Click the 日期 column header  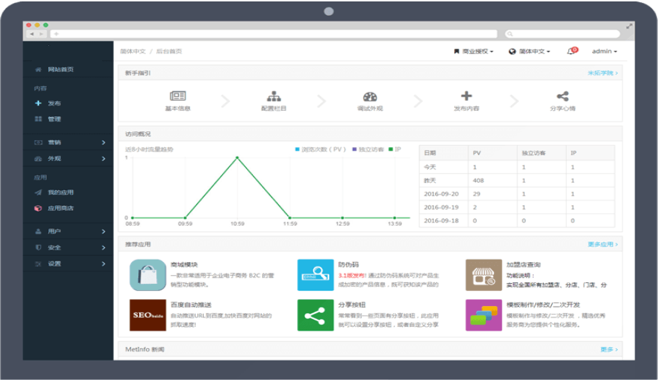430,153
